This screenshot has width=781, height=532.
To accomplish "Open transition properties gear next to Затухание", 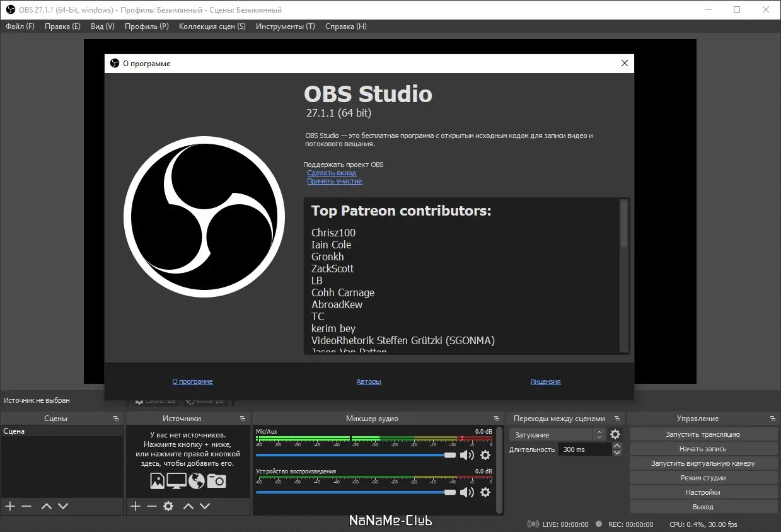I will click(615, 434).
